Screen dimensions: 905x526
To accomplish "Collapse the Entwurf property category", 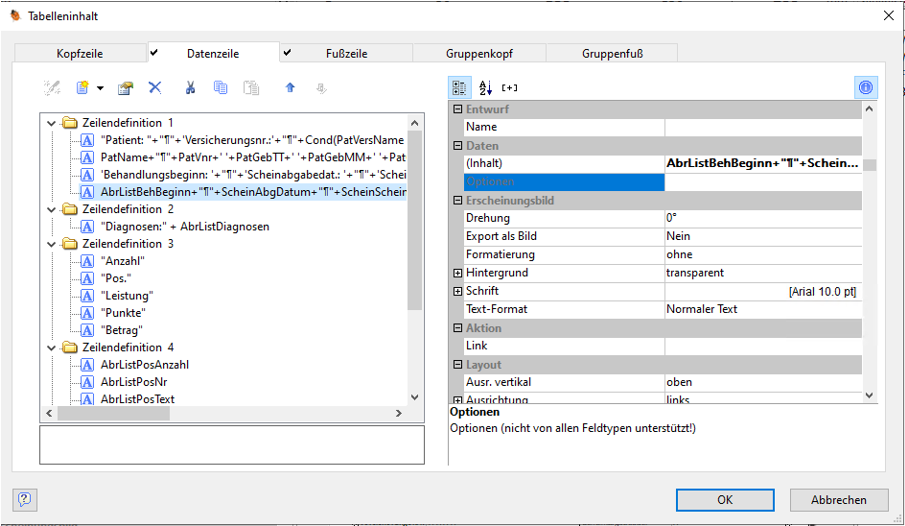I will 458,109.
